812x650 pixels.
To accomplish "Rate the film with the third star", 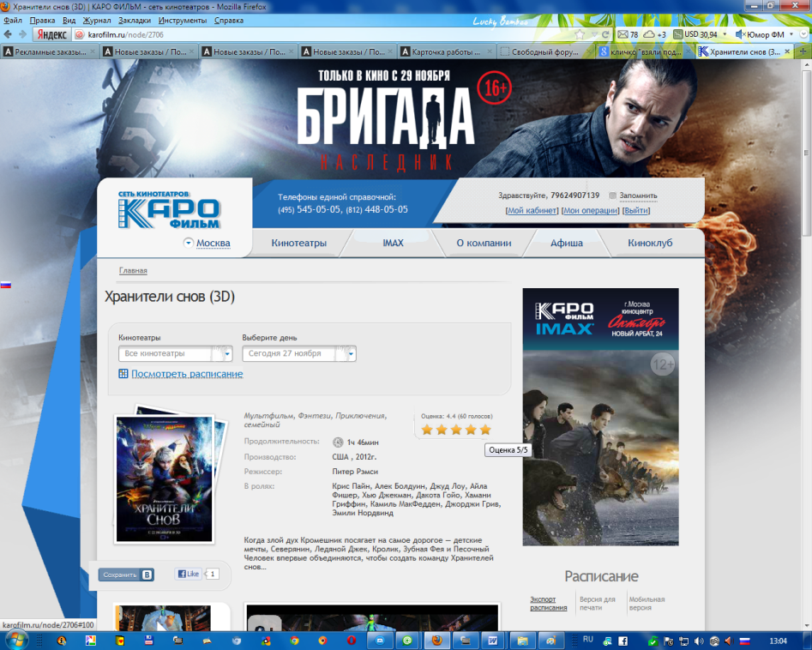I will coord(455,430).
